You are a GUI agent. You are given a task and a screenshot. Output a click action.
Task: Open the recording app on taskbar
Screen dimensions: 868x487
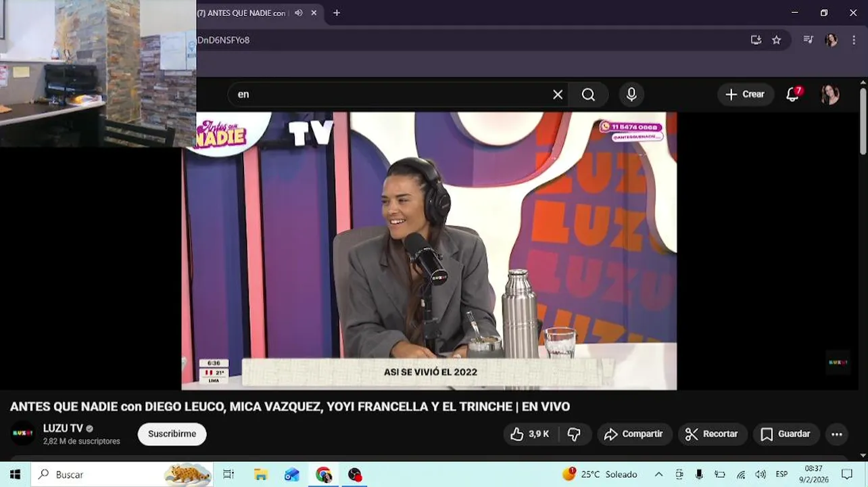(355, 475)
